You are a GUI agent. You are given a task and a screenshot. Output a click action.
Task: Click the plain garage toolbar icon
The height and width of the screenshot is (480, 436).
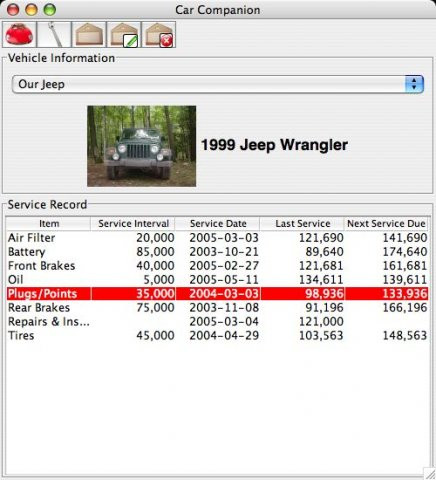pyautogui.click(x=89, y=34)
